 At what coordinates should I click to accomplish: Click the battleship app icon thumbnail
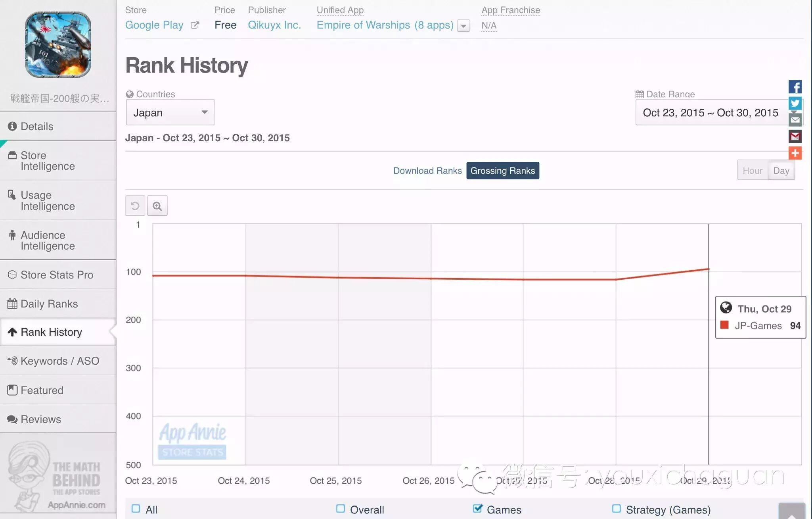click(x=58, y=45)
